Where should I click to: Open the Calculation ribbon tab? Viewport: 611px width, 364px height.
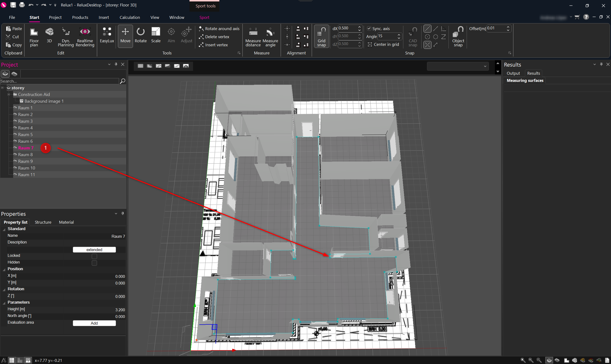coord(130,17)
